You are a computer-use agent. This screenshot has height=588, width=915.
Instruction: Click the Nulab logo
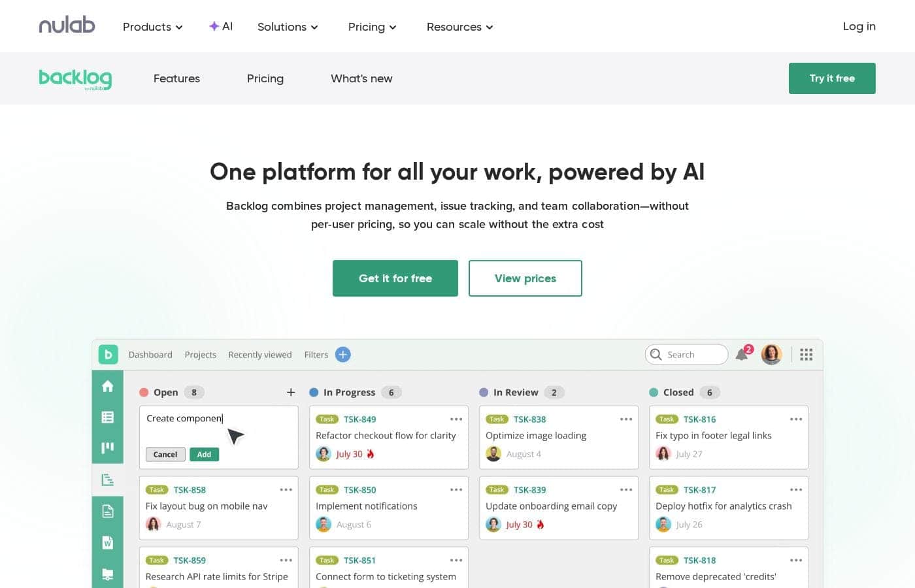point(67,25)
